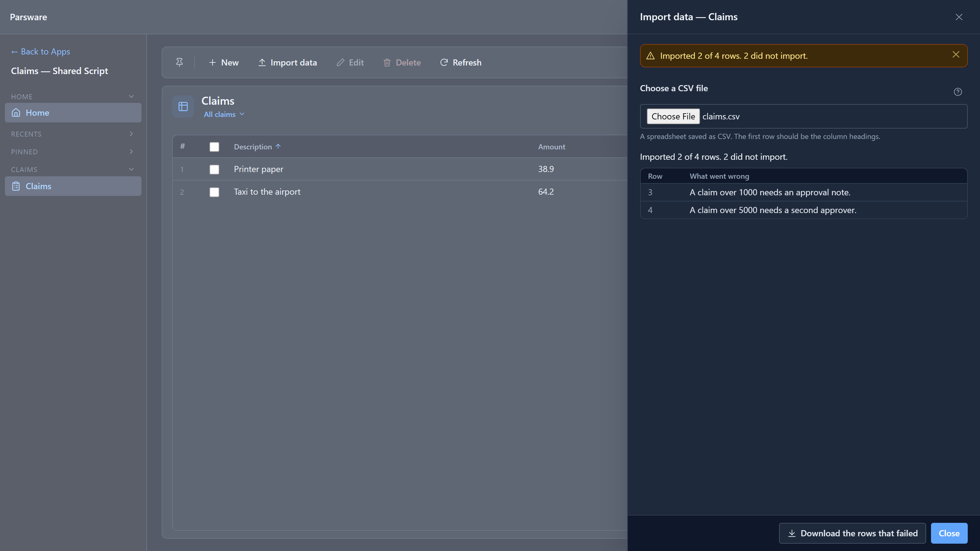
Task: Click the approval note error on row 3
Action: click(770, 193)
